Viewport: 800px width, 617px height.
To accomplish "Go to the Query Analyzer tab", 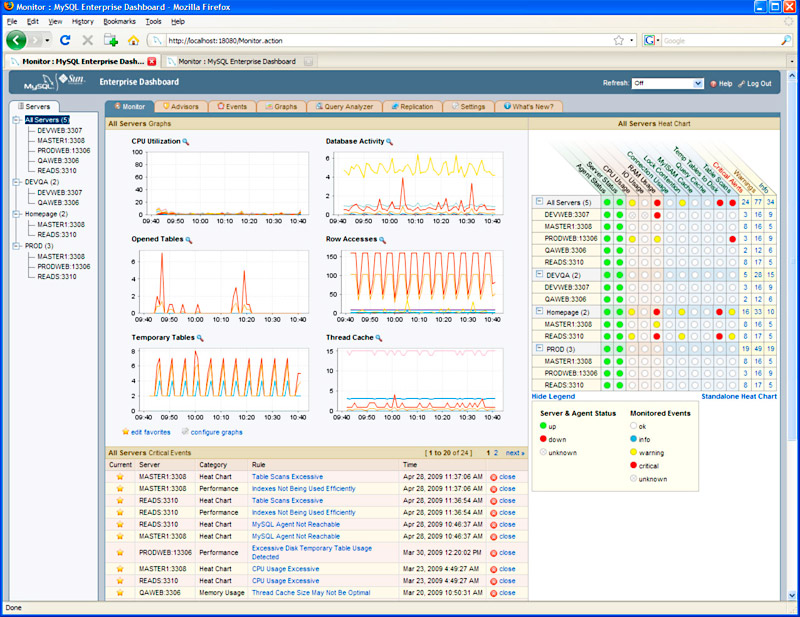I will coord(344,106).
